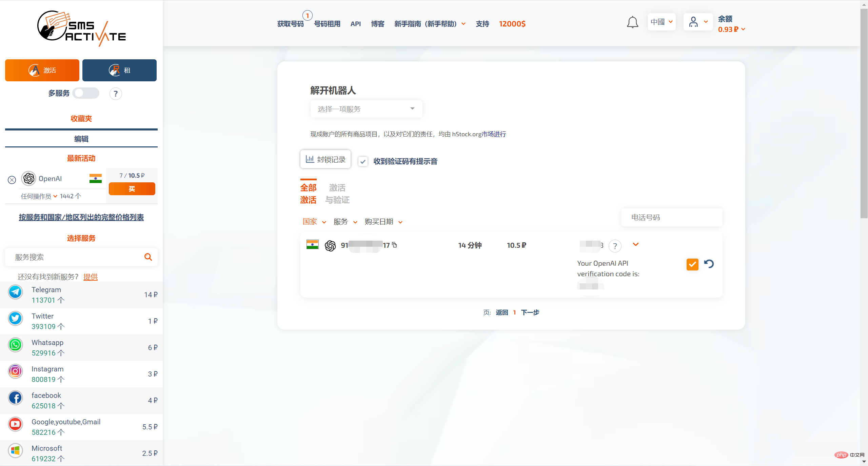This screenshot has width=868, height=466.
Task: Click the confirm checkmark button on activation row
Action: tap(692, 264)
